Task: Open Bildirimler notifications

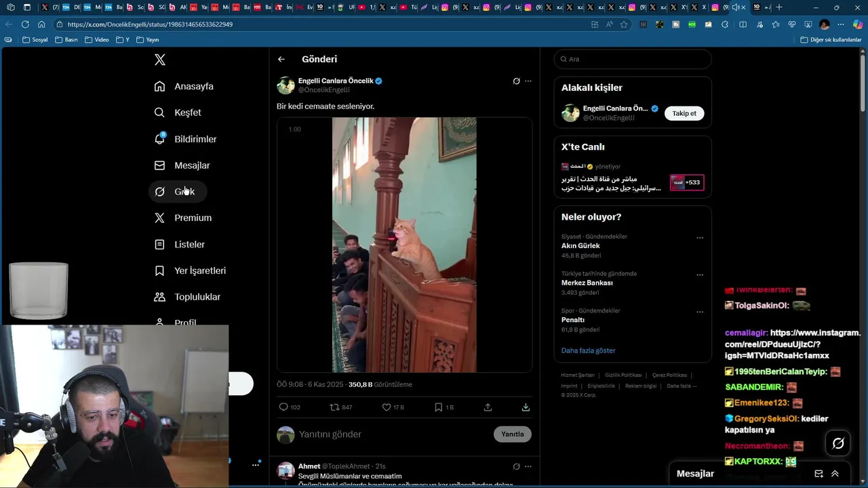Action: [x=186, y=139]
